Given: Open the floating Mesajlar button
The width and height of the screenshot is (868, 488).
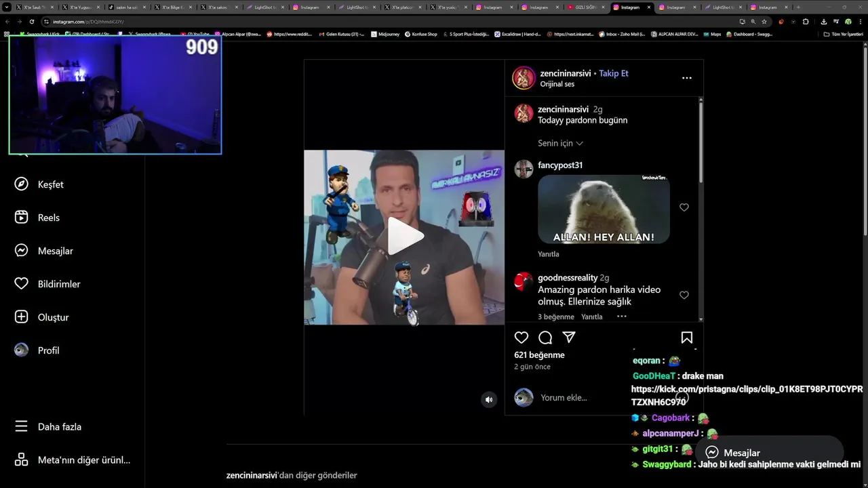Looking at the screenshot, I should coord(769,453).
